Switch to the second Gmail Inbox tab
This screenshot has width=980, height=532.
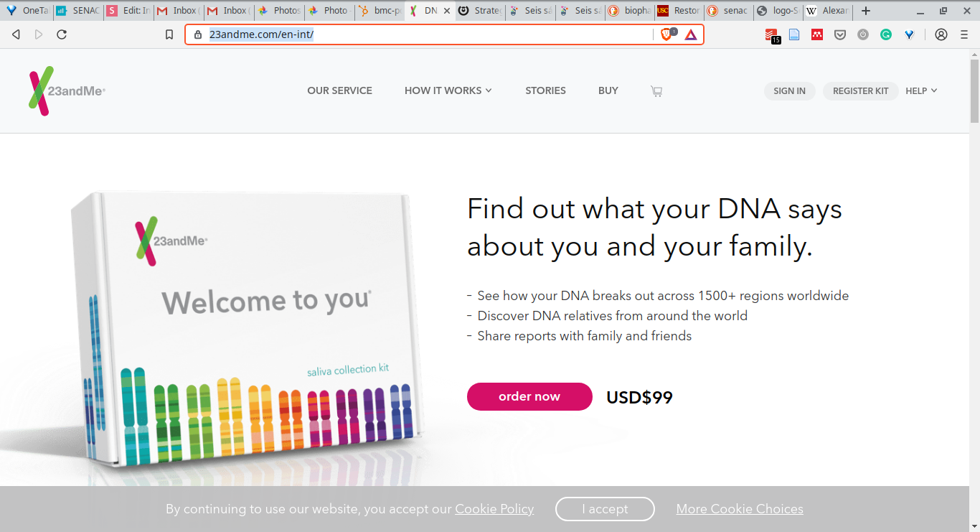(228, 11)
